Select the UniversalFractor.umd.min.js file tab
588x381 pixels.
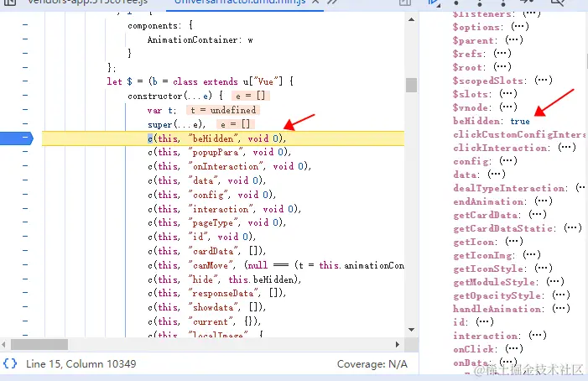pyautogui.click(x=240, y=2)
